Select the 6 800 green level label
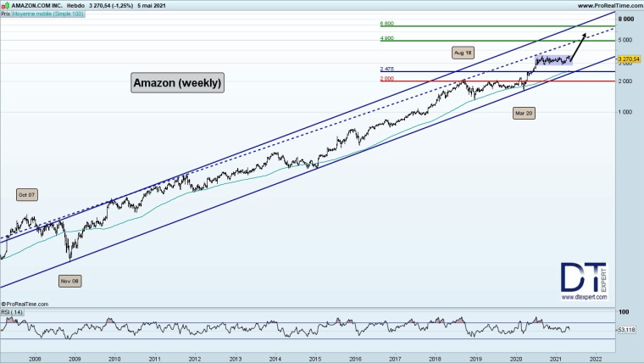The image size is (644, 363). pos(387,24)
